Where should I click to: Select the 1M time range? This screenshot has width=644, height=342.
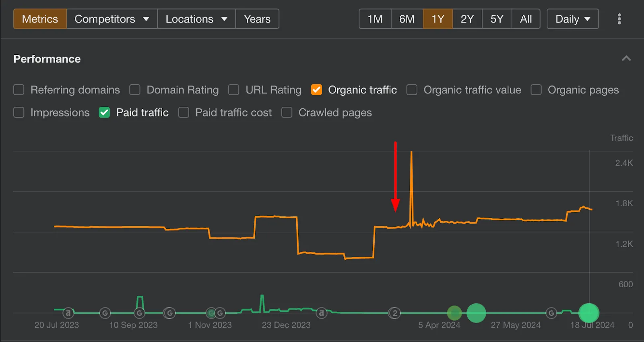[x=375, y=19]
